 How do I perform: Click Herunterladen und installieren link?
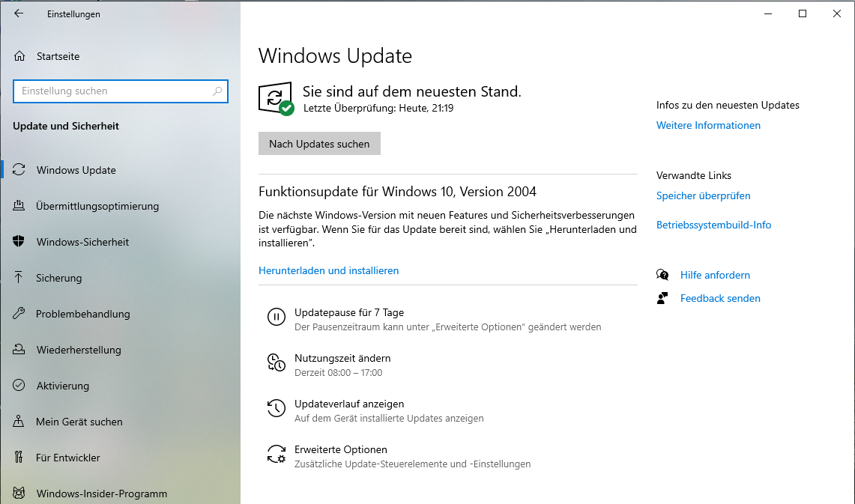[x=329, y=270]
